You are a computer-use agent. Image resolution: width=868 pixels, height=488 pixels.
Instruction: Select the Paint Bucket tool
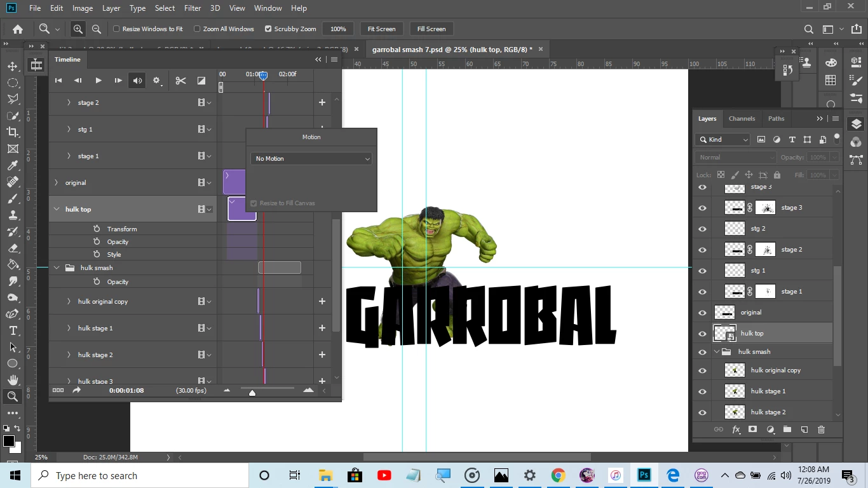13,265
